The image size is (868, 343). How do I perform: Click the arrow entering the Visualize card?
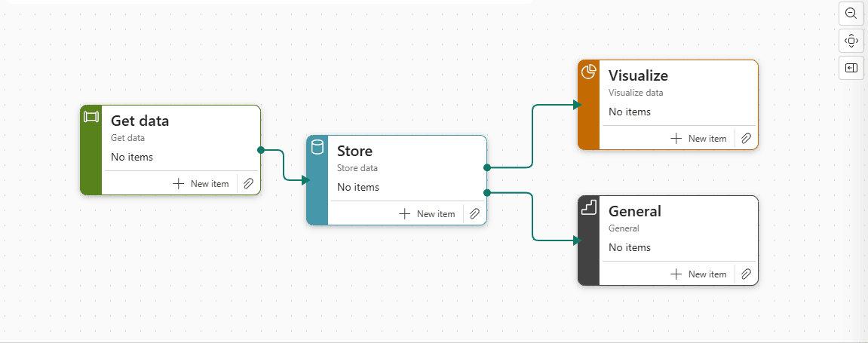click(x=577, y=105)
